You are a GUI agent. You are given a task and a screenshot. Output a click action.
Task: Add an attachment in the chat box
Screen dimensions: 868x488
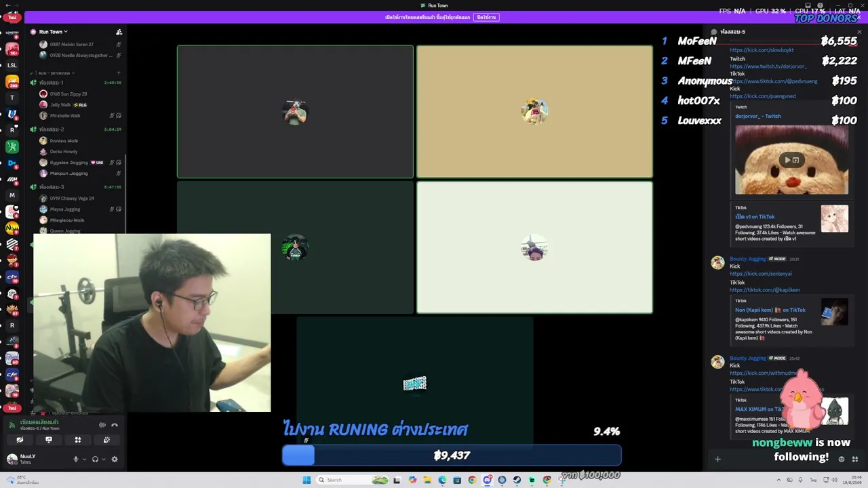click(x=717, y=459)
